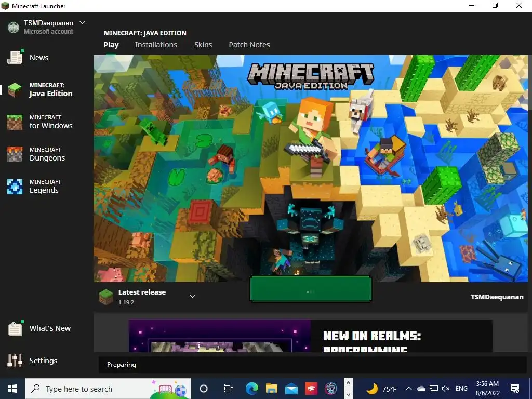Select Minecraft for Windows in the sidebar
Screen dimensions: 532x399
coord(51,122)
